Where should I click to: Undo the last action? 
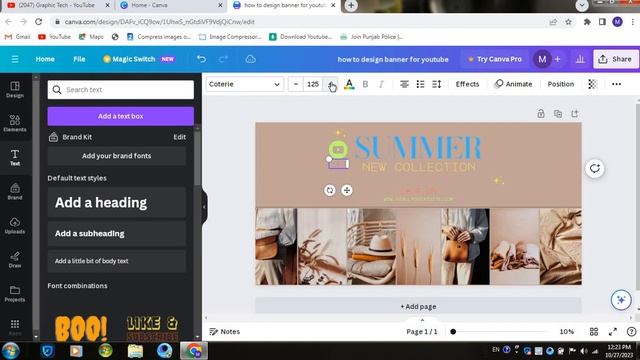[201, 59]
